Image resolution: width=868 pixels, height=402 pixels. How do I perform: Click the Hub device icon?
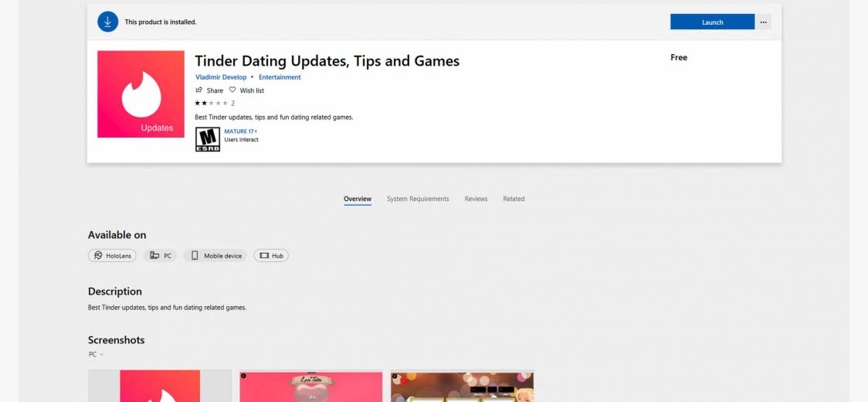(x=264, y=256)
